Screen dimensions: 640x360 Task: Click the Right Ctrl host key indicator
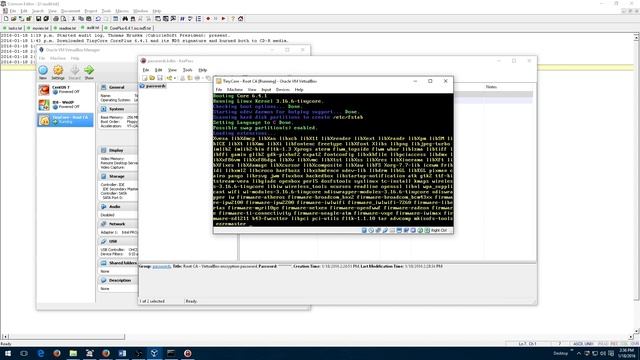pyautogui.click(x=439, y=231)
